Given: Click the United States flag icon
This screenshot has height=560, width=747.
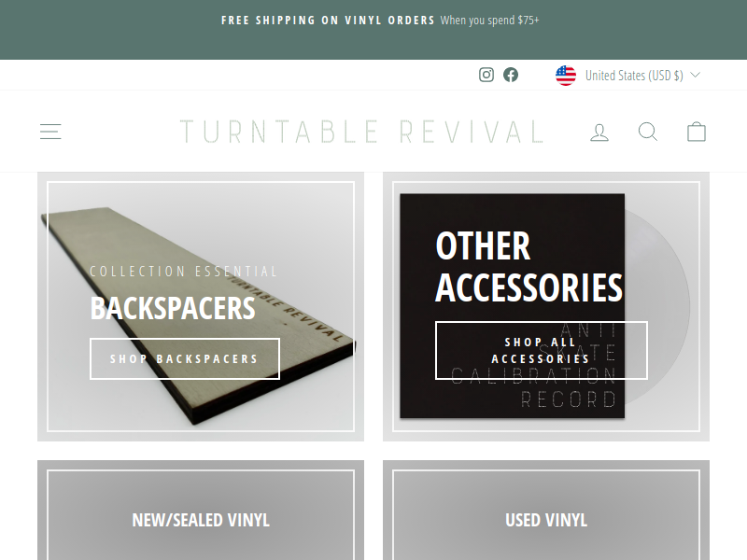Looking at the screenshot, I should 566,76.
